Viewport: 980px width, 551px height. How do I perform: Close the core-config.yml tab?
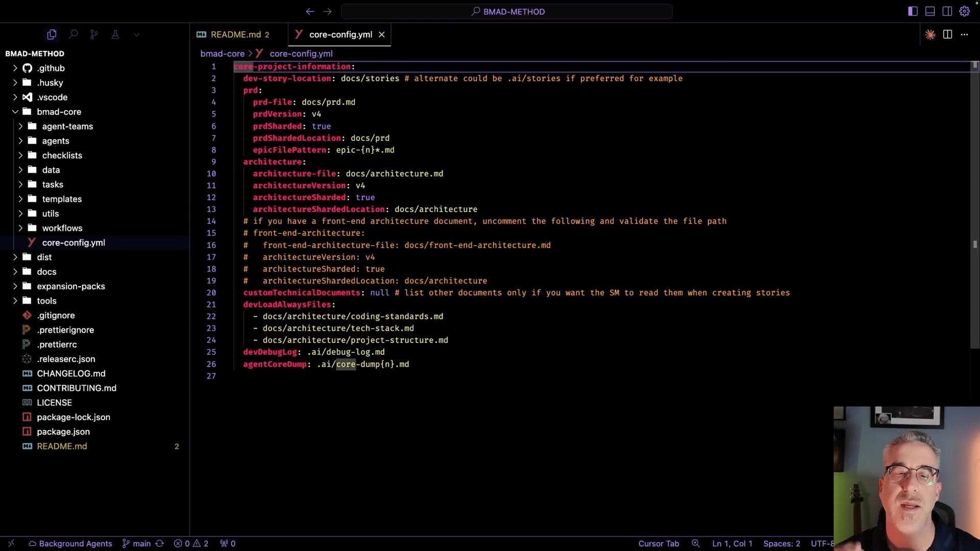[381, 35]
